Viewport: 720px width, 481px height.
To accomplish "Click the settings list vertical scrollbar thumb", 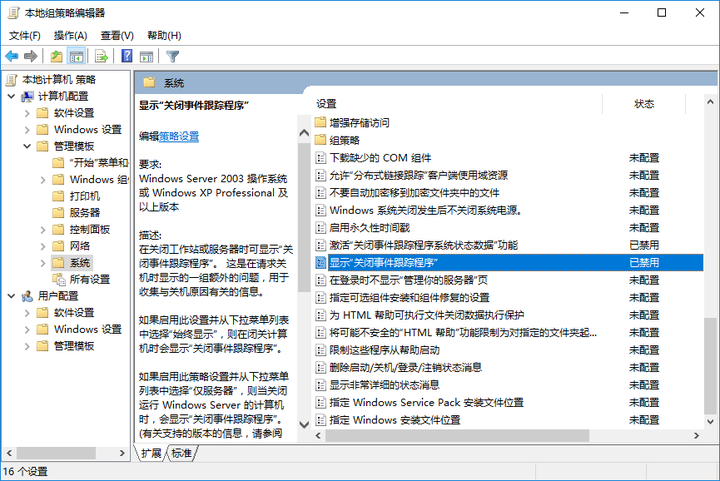I will click(x=710, y=365).
